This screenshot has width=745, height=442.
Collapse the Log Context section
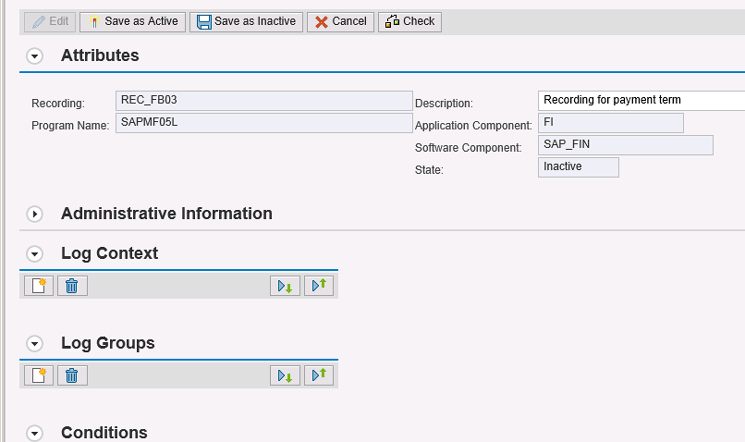tap(36, 254)
